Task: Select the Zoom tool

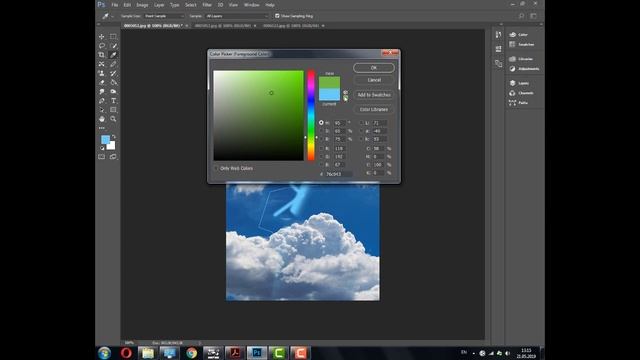Action: click(x=113, y=119)
